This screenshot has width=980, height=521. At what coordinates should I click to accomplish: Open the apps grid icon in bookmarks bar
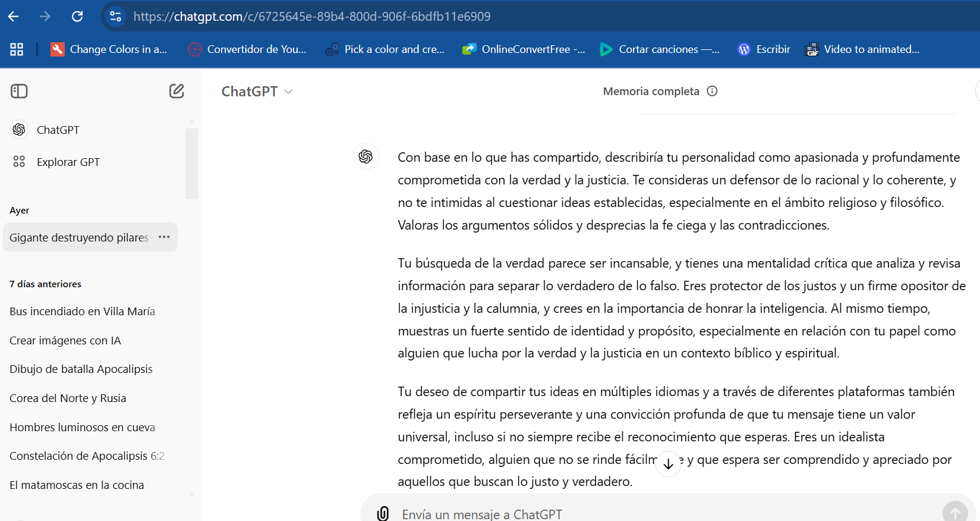[17, 49]
